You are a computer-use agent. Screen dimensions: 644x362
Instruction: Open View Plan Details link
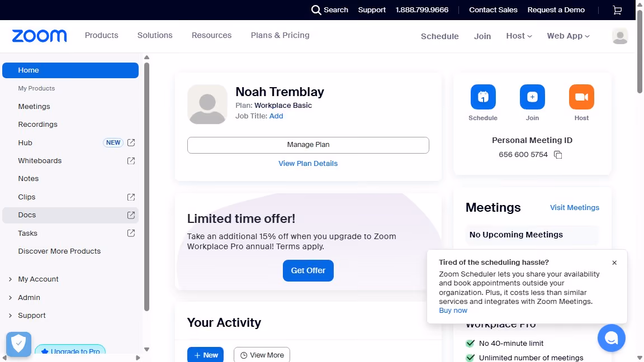(308, 163)
